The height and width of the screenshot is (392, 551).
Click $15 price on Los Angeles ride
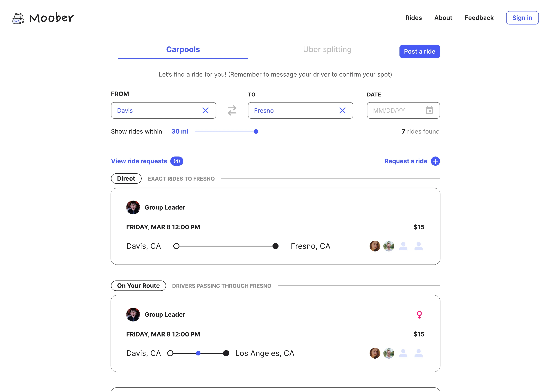point(419,334)
